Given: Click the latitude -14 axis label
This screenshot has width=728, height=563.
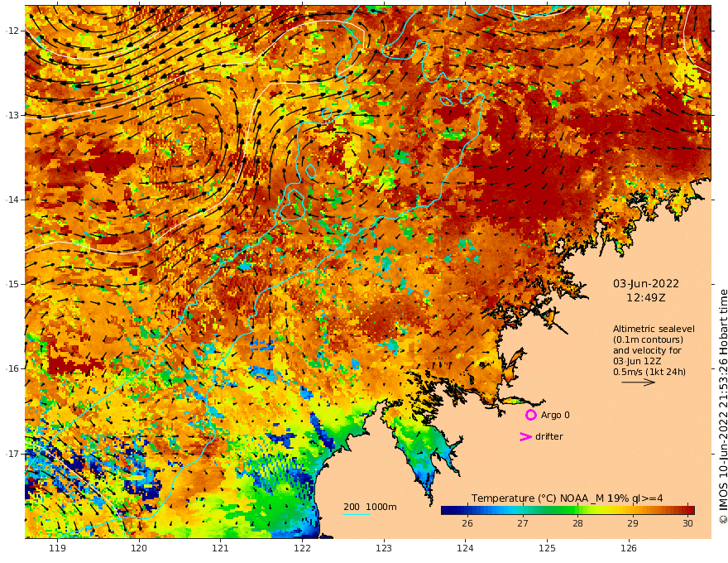Looking at the screenshot, I should pyautogui.click(x=12, y=200).
